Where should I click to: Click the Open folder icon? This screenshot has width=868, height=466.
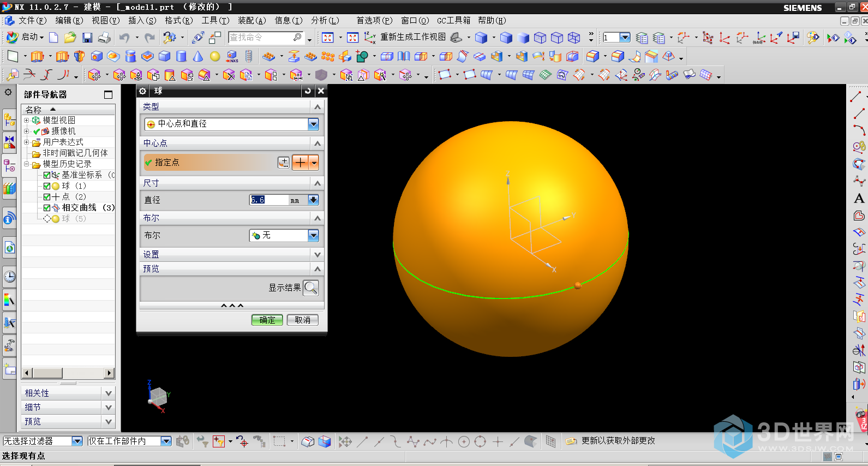(x=70, y=37)
